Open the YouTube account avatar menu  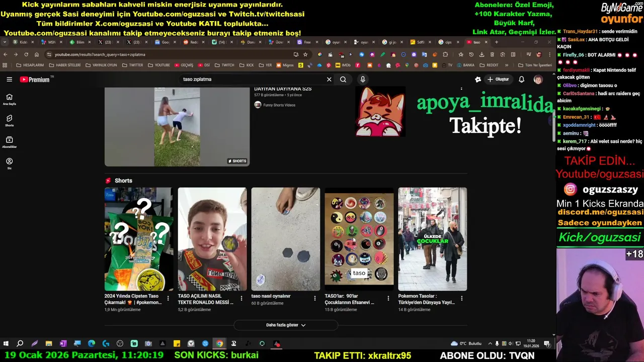[x=538, y=79]
